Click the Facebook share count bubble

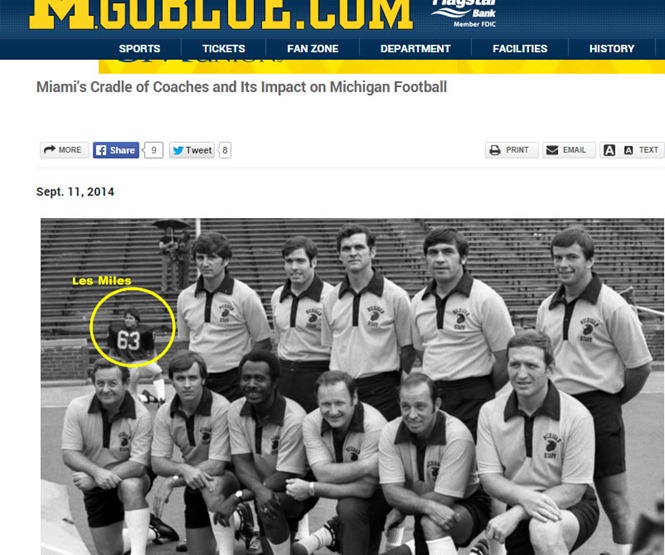154,150
